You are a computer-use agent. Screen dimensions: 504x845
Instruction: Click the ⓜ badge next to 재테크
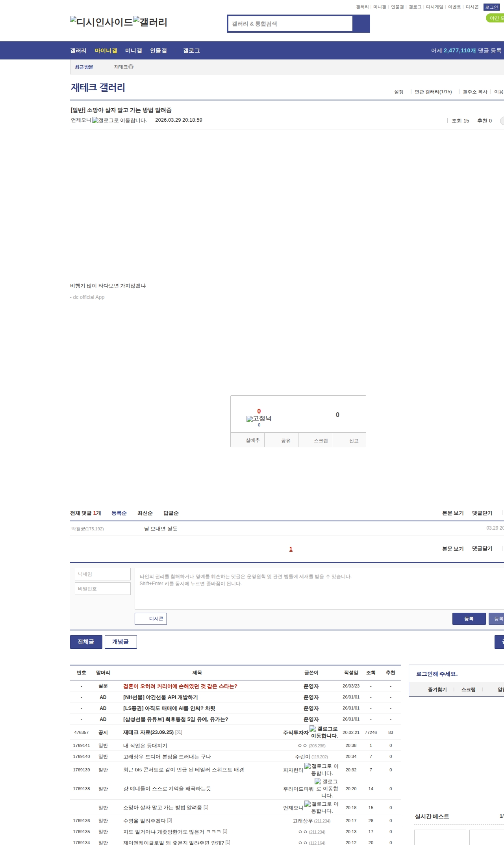[131, 67]
